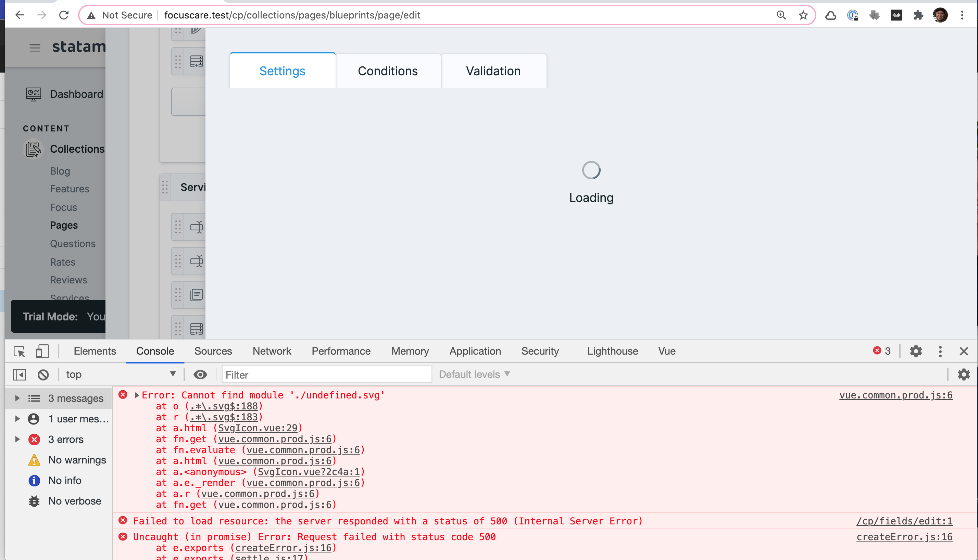Open the browser extensions puzzle icon

[918, 15]
